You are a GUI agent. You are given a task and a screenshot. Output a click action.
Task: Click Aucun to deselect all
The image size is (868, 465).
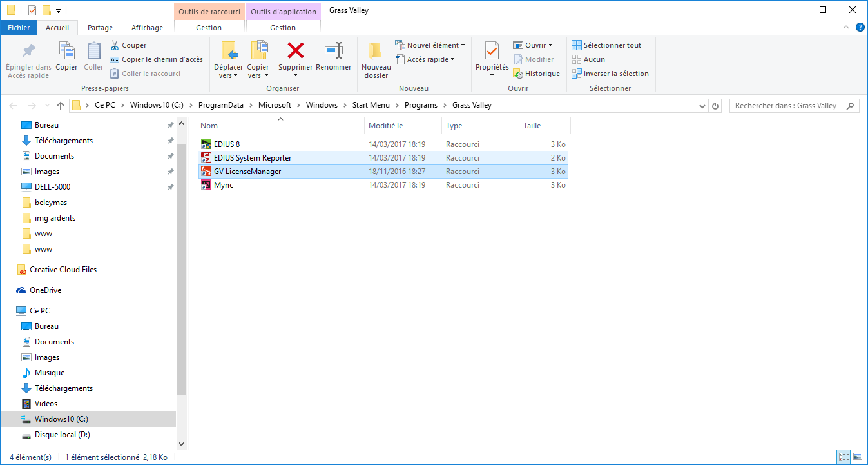[x=588, y=59]
